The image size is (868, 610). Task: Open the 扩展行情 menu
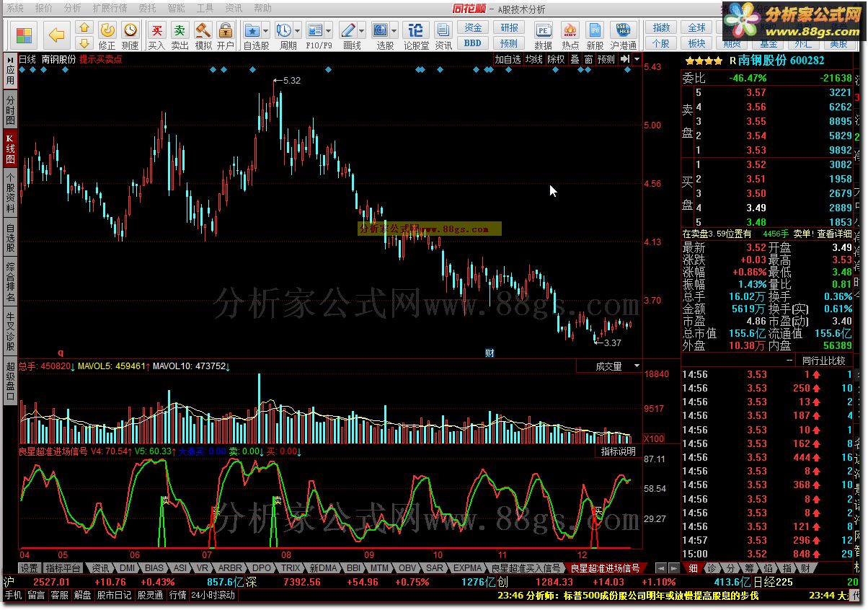point(110,8)
